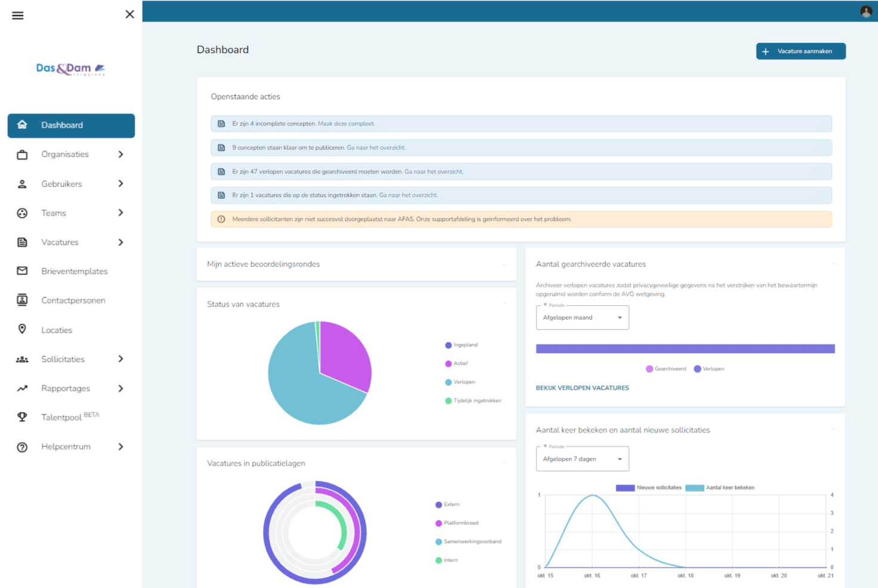Toggle Actief legend in status chart
The image size is (878, 588).
[x=456, y=364]
